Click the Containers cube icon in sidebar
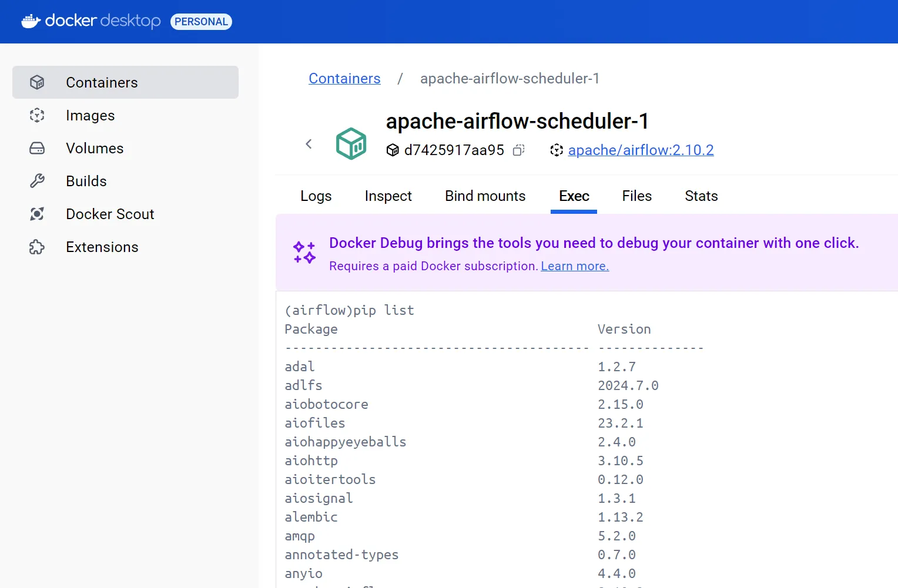Viewport: 898px width, 588px height. tap(37, 82)
